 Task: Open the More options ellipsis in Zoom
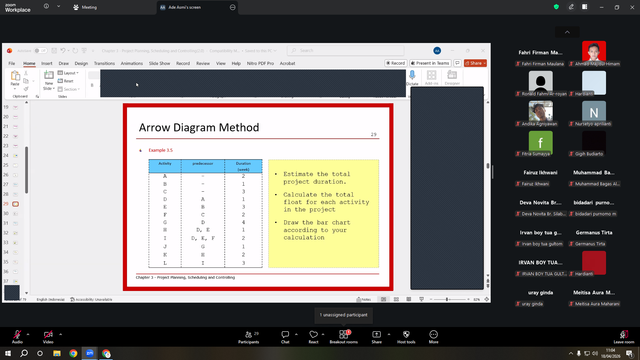[433, 337]
